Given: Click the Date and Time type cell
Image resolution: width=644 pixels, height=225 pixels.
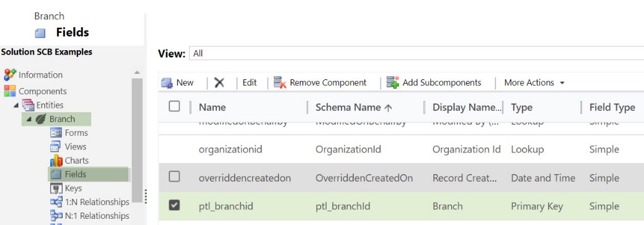Looking at the screenshot, I should click(543, 178).
